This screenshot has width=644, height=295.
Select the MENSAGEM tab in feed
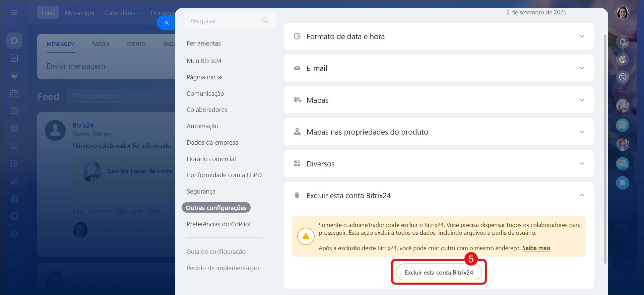point(61,44)
